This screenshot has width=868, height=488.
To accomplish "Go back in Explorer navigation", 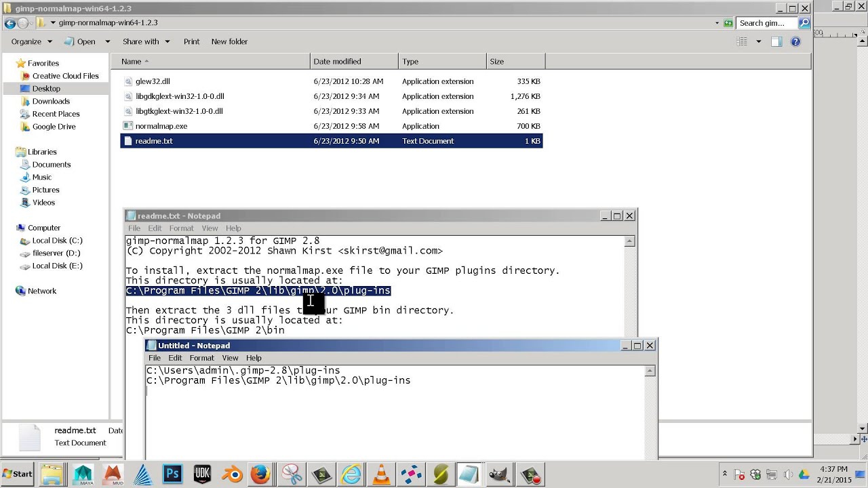I will tap(9, 23).
